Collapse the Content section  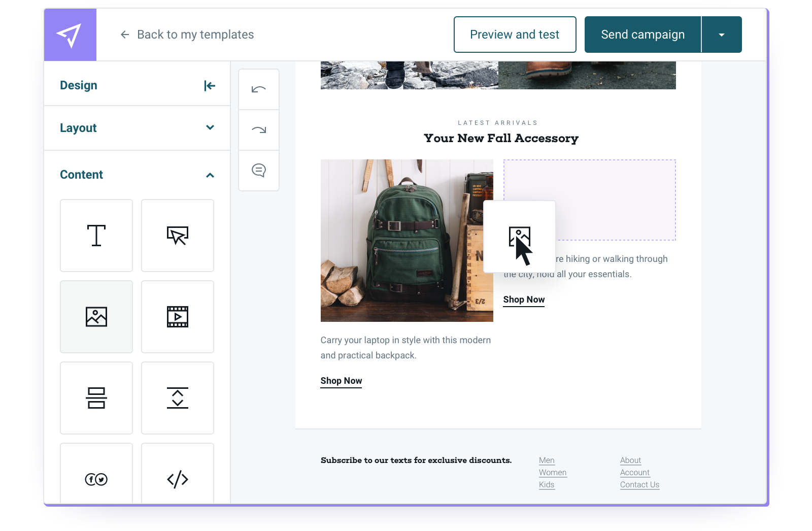tap(210, 175)
